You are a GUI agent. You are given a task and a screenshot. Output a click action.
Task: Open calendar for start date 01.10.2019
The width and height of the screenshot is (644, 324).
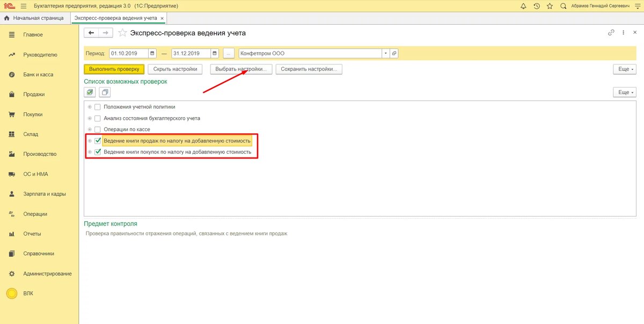point(152,53)
